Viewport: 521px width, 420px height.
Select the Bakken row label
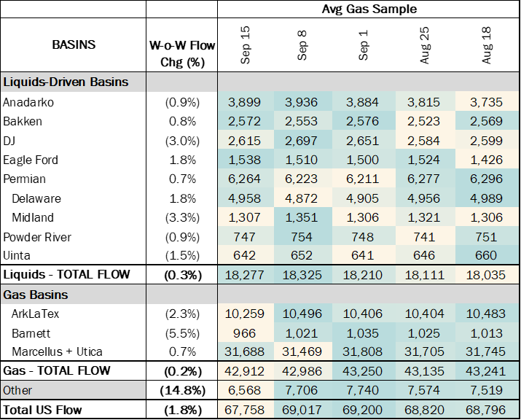pyautogui.click(x=23, y=121)
